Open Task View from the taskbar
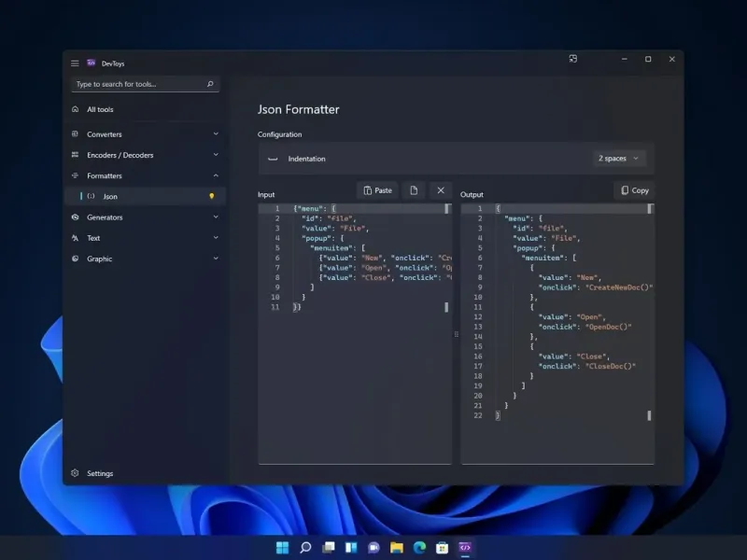 329,548
